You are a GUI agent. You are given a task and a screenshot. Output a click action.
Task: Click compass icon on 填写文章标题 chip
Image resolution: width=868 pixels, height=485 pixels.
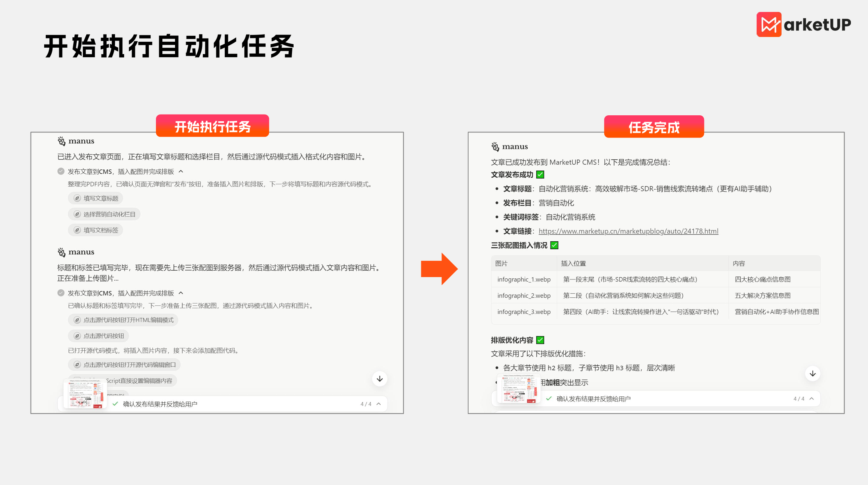pos(77,198)
